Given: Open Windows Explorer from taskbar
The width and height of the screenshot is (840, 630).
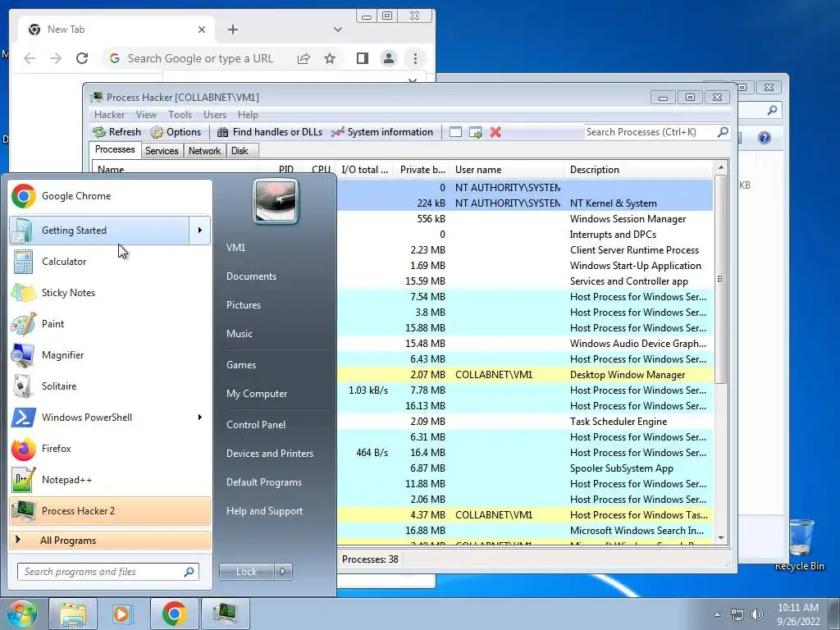Looking at the screenshot, I should pyautogui.click(x=73, y=614).
